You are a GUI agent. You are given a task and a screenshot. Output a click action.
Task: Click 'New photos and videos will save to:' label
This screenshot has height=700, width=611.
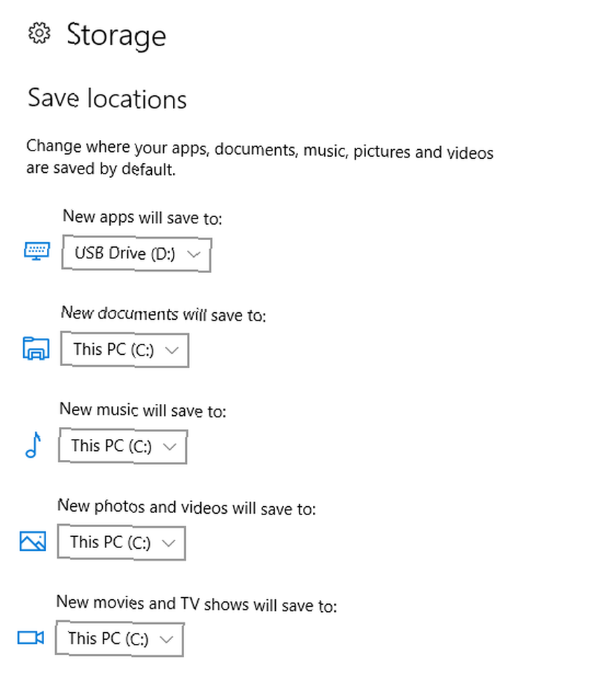[187, 507]
